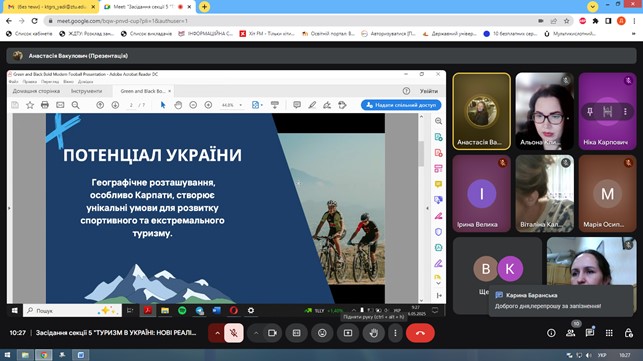The image size is (643, 361).
Task: Bookmark this page with the Chrome star
Action: point(567,21)
